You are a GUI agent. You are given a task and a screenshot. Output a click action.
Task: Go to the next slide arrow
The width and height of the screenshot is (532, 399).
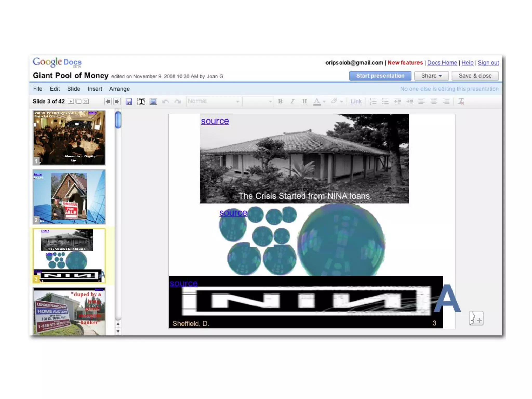click(x=117, y=102)
